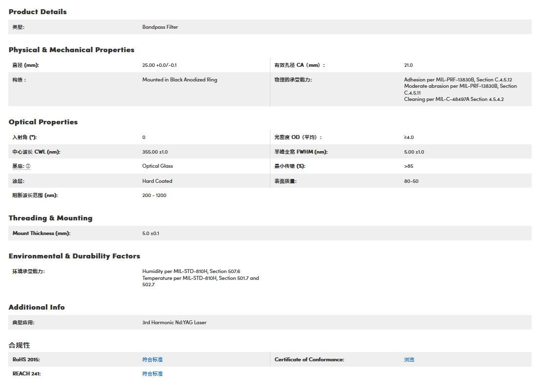The height and width of the screenshot is (392, 534).
Task: Click 浏览 link for Certificate of Conformance
Action: (x=409, y=359)
